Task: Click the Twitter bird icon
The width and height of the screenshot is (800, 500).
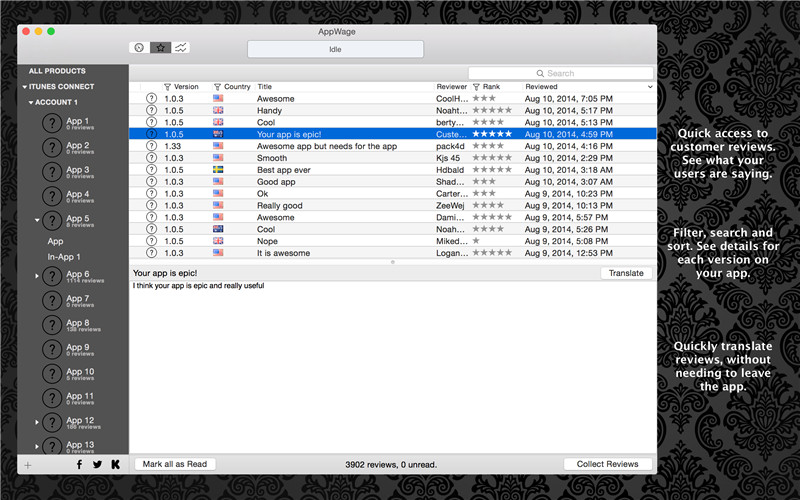Action: [x=97, y=464]
